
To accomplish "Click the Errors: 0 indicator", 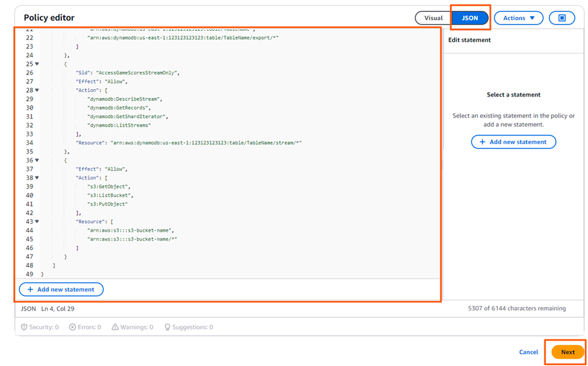I will pos(85,327).
